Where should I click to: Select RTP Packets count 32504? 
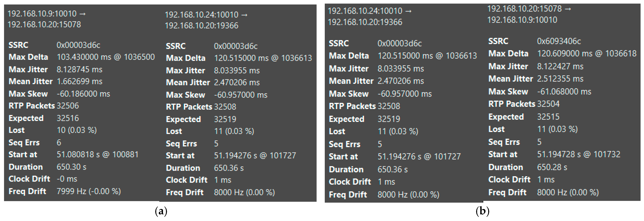(548, 104)
